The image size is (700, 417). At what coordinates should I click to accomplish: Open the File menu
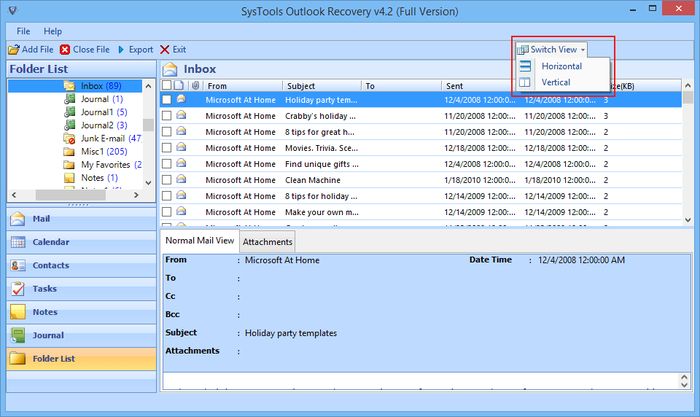click(23, 31)
